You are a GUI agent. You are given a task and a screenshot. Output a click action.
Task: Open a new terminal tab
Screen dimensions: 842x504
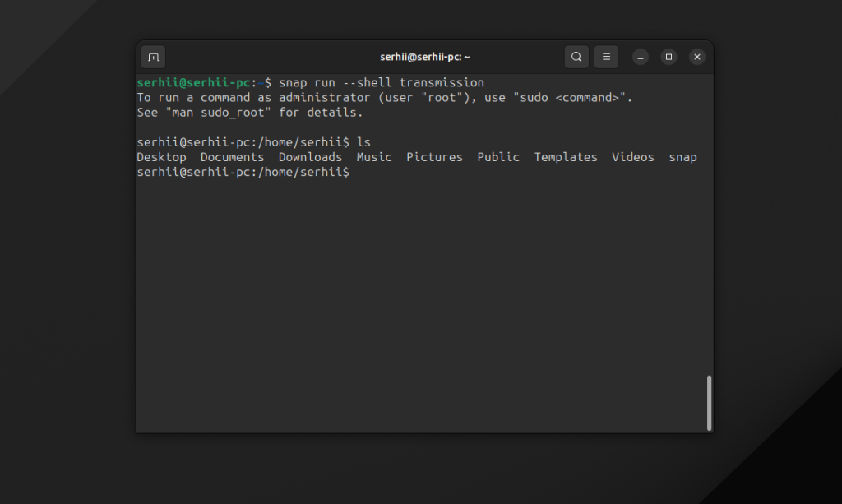coord(153,57)
